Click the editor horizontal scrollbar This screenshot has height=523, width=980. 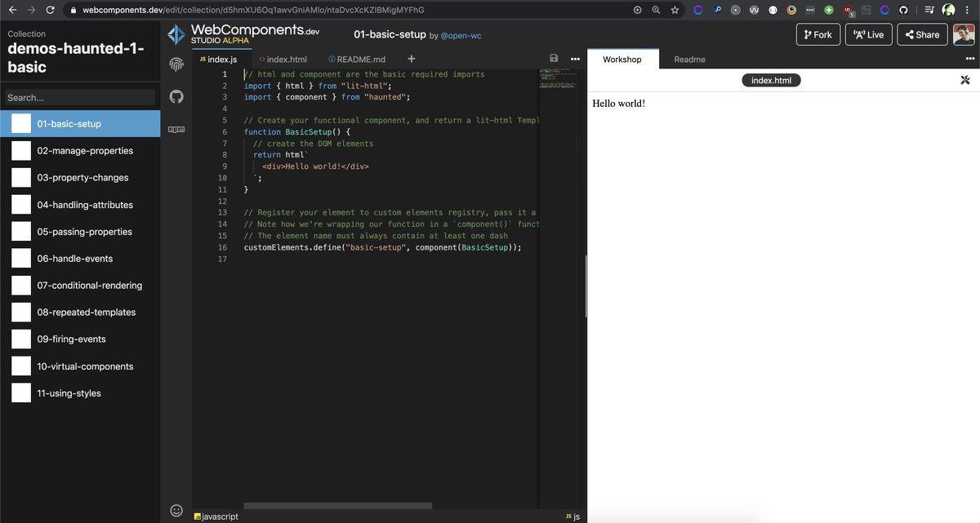pos(338,506)
